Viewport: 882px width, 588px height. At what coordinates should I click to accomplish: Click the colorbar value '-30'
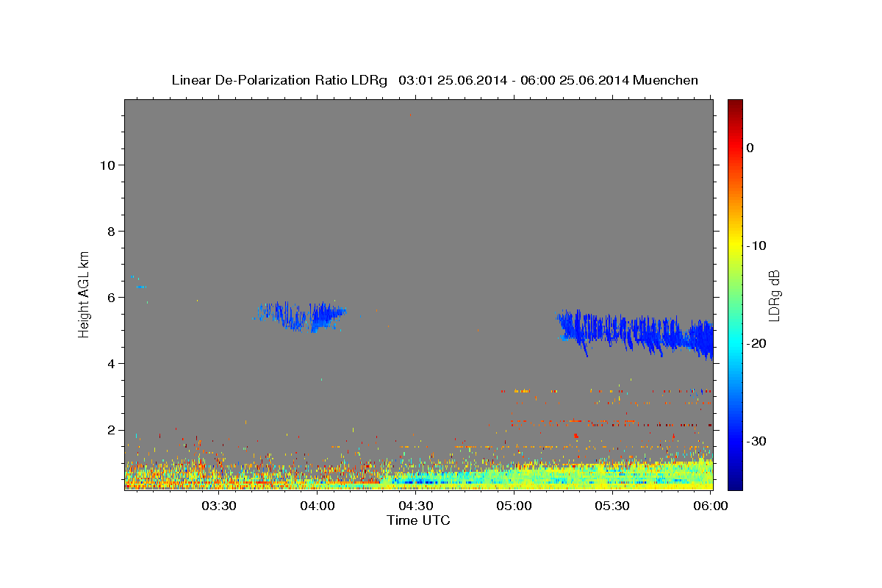click(757, 441)
